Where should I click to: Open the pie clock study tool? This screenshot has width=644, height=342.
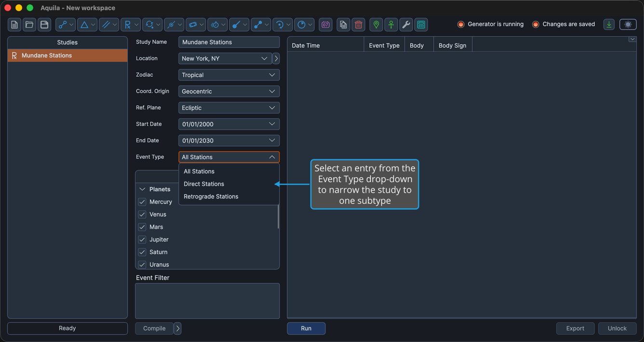304,25
